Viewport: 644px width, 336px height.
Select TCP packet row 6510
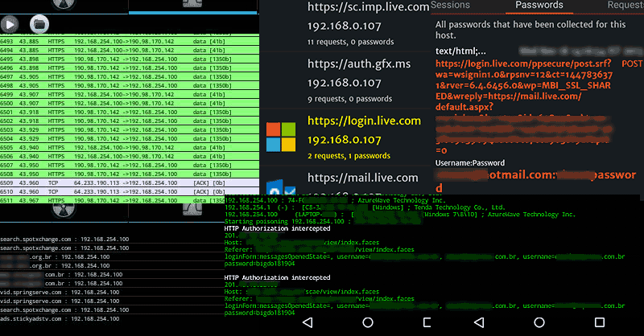[x=130, y=191]
